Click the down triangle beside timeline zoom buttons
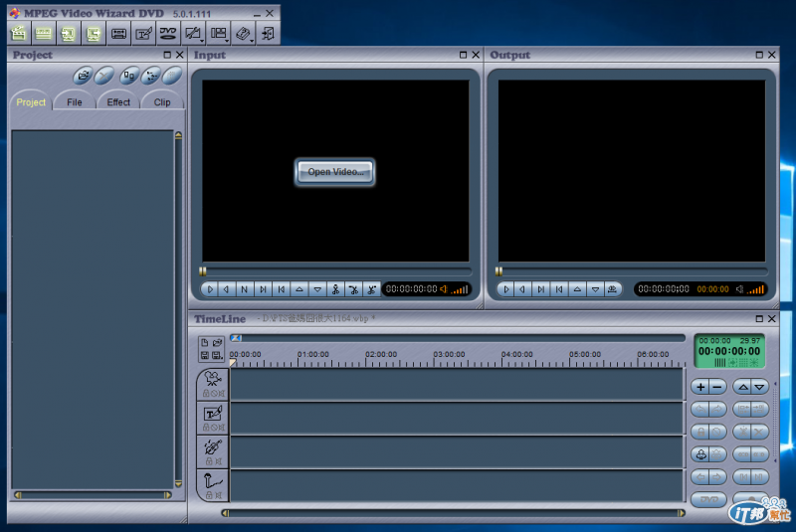Viewport: 796px width, 532px height. coord(759,388)
